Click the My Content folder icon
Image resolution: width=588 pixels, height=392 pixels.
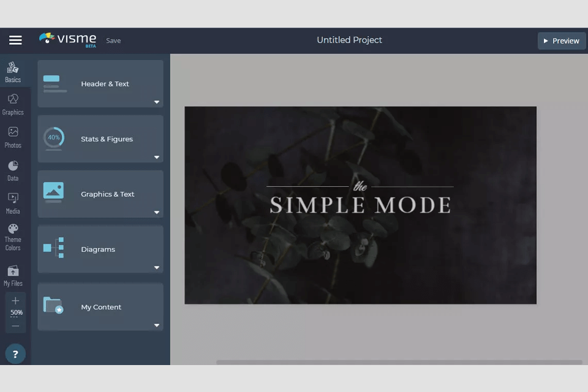53,306
